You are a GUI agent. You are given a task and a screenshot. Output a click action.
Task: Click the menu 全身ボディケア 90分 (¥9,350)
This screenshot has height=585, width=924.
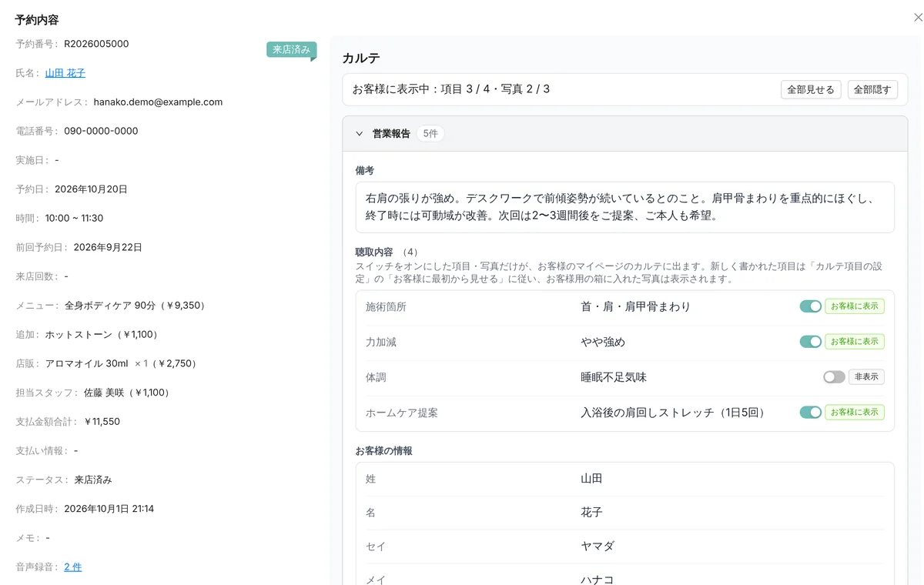click(135, 306)
